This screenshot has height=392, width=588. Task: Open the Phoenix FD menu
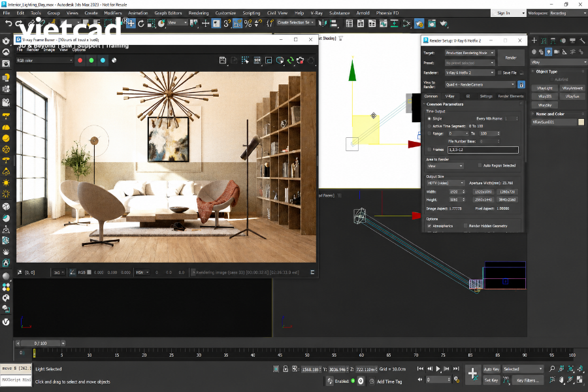tap(387, 13)
